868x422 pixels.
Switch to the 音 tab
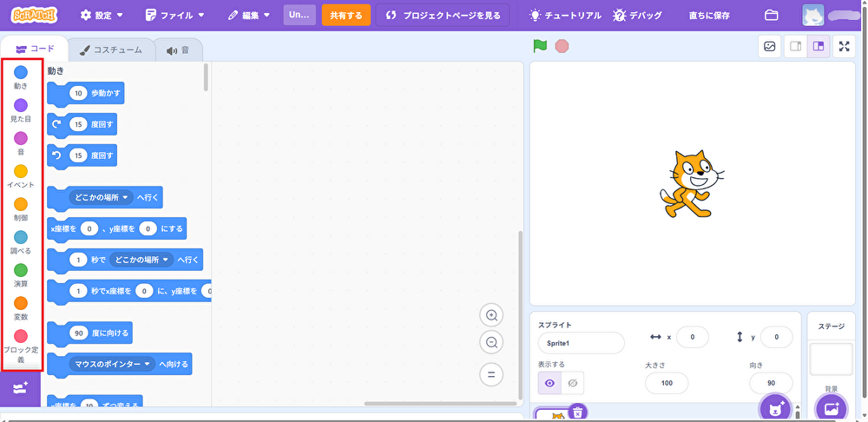point(178,49)
